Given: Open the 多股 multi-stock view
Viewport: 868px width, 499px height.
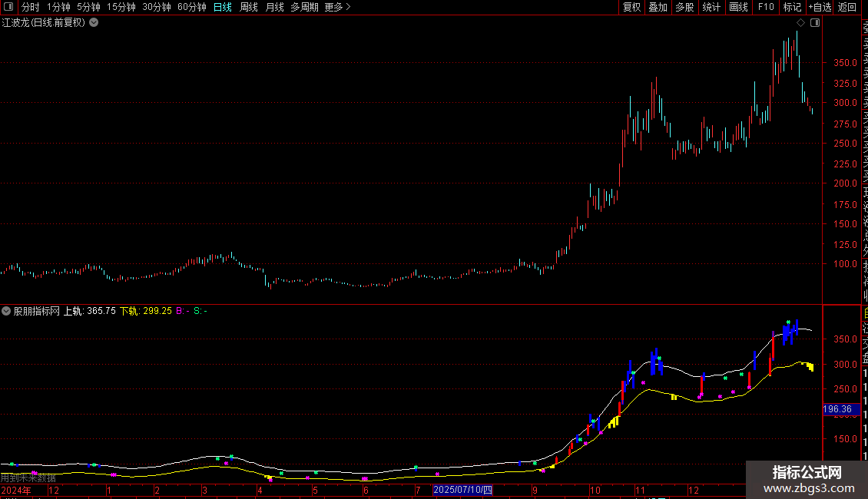Looking at the screenshot, I should point(684,7).
